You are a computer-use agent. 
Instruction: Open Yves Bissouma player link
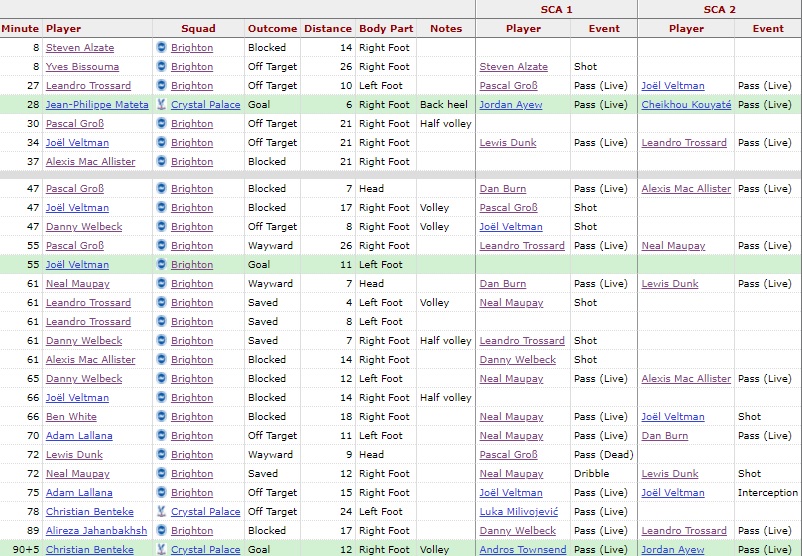82,66
